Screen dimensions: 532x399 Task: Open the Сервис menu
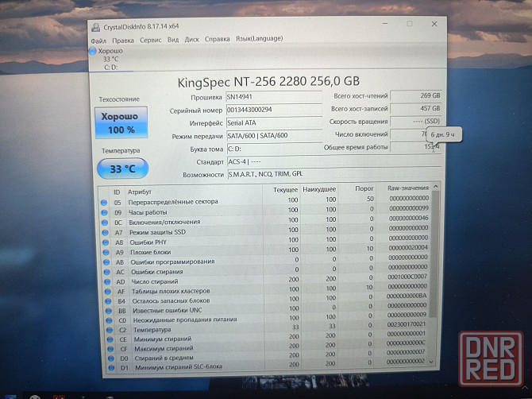coord(150,39)
